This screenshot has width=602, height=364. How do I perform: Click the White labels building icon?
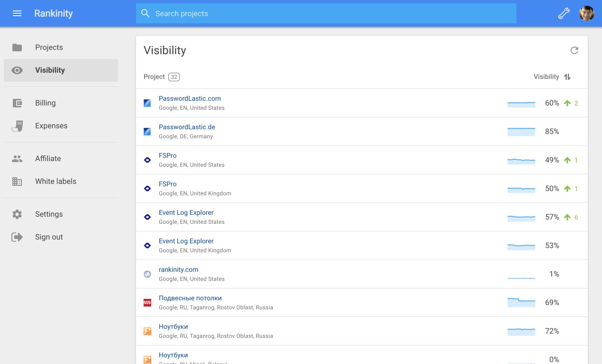tap(17, 182)
